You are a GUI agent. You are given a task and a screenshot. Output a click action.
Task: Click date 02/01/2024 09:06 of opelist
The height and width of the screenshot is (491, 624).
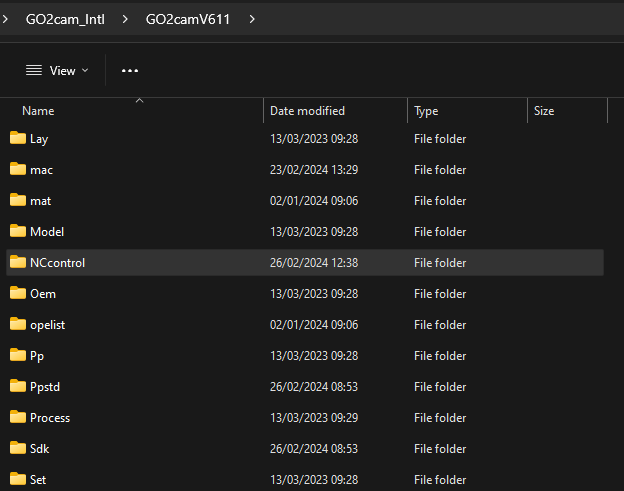[x=314, y=325]
